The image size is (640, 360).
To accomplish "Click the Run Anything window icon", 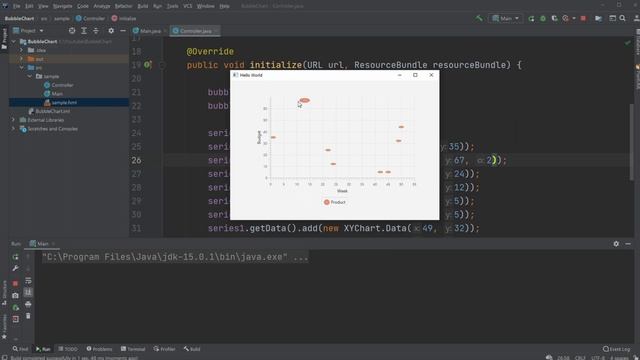I will [612, 18].
